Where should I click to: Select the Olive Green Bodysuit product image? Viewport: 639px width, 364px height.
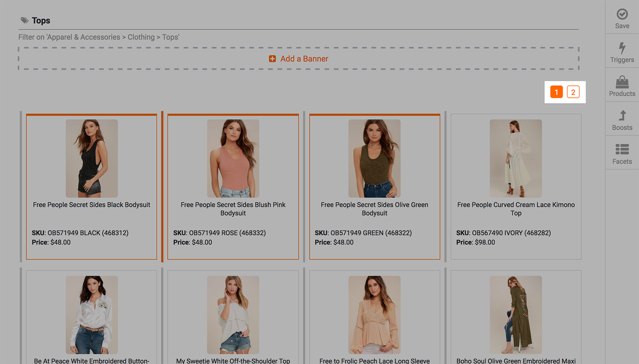[x=375, y=158]
